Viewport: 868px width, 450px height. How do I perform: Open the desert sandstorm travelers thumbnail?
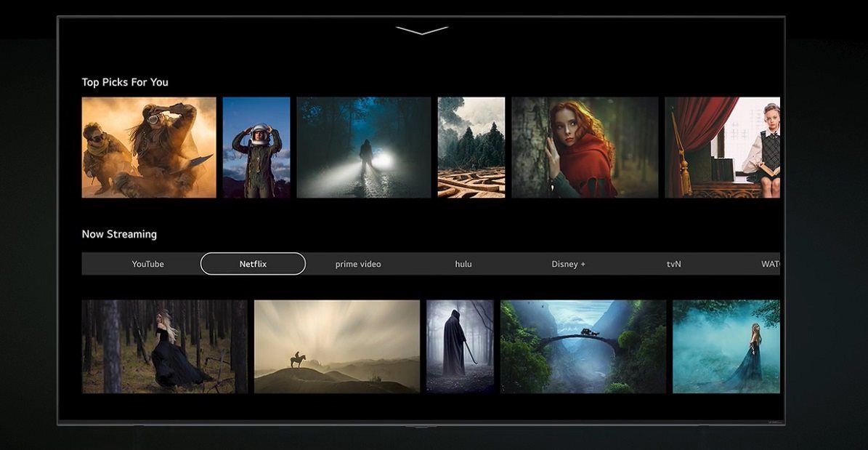[149, 148]
